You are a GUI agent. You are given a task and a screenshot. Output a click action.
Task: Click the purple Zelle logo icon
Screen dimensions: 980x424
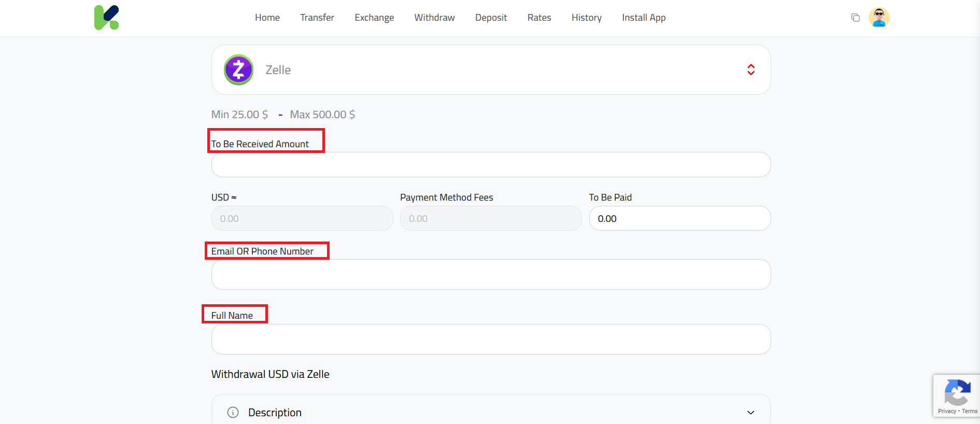pos(238,69)
